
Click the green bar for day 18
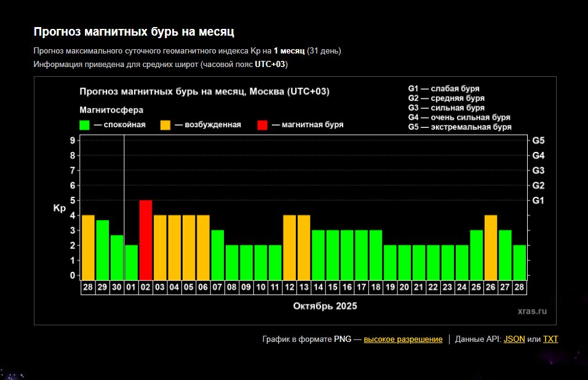pos(376,255)
